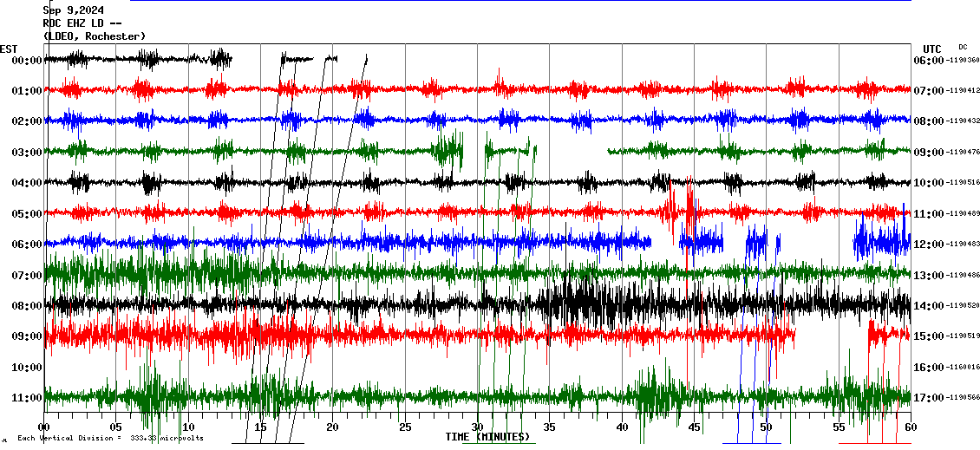The image size is (980, 450).
Task: Click the 60 minute tick on time axis
Action: [911, 427]
